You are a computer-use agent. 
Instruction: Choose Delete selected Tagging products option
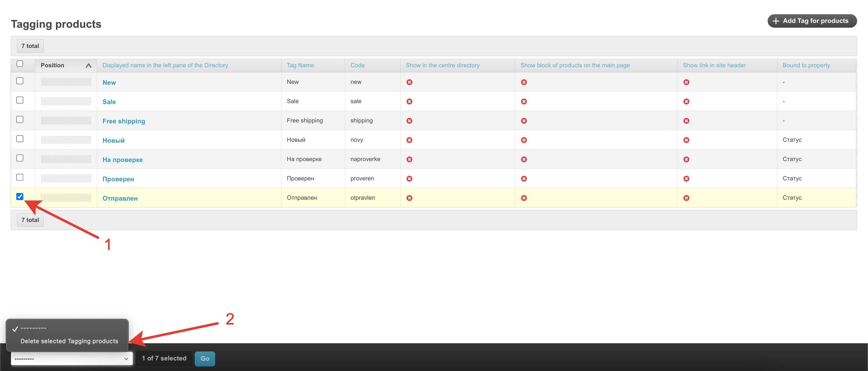coord(69,341)
